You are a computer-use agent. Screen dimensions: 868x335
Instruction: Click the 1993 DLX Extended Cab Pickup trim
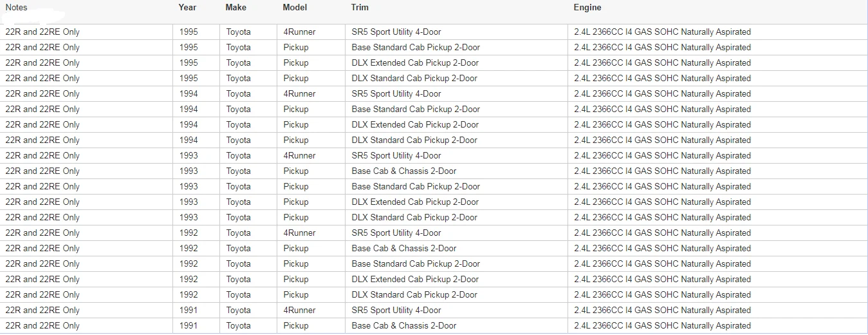[x=415, y=202]
